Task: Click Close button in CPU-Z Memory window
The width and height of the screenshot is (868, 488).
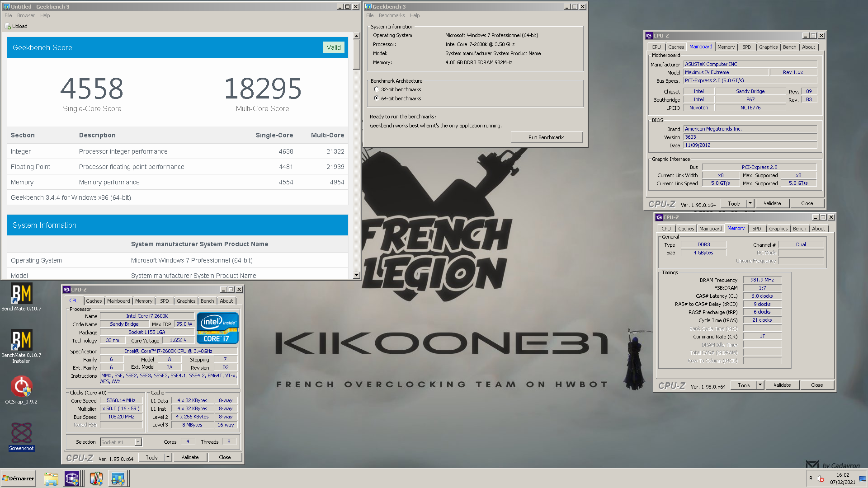Action: coord(817,385)
